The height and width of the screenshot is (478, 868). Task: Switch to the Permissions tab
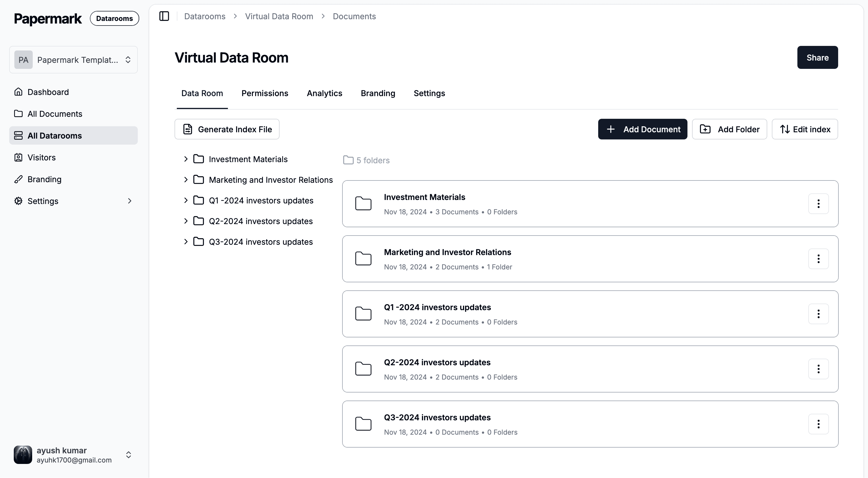point(265,93)
